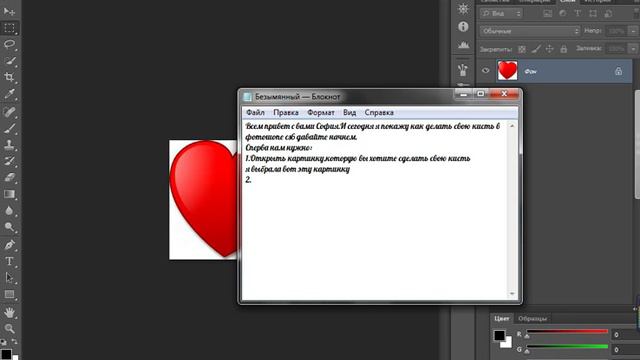Screen dimensions: 640x360
Task: Click the layer opacity value field
Action: pyautogui.click(x=616, y=31)
